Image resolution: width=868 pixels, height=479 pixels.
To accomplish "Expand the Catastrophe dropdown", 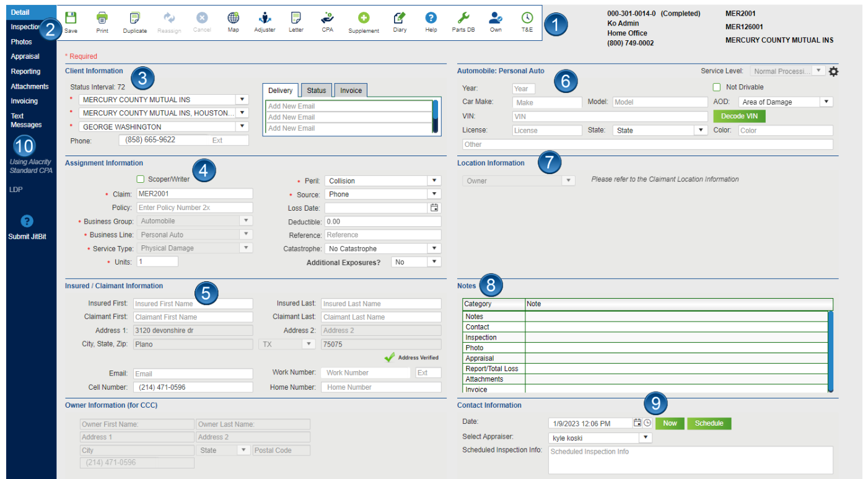I will coord(435,248).
